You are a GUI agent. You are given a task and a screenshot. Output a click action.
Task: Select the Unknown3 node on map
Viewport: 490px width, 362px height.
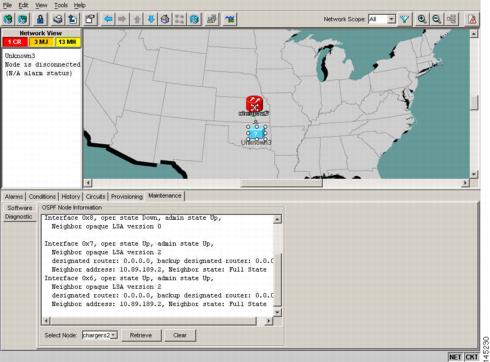coord(256,133)
